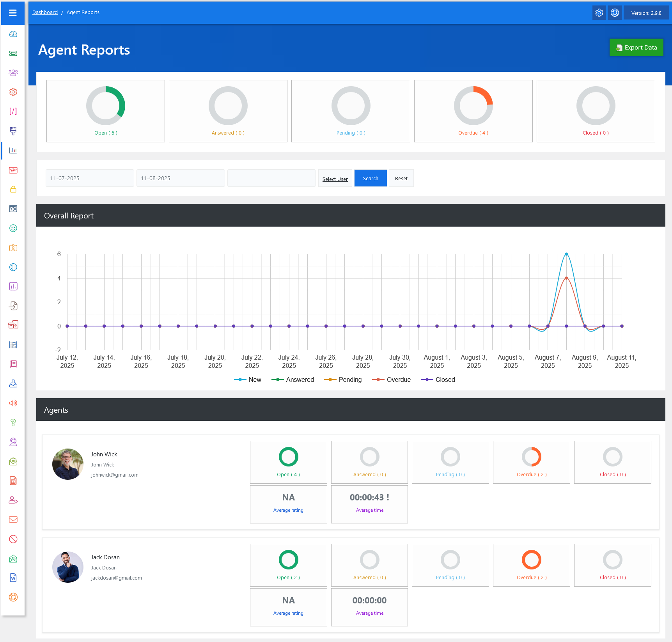Click the paint brush sidebar icon
The image size is (672, 642).
[x=13, y=131]
